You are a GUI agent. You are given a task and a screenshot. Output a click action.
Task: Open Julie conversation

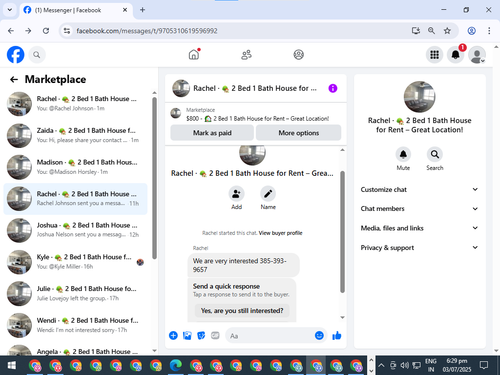(75, 293)
